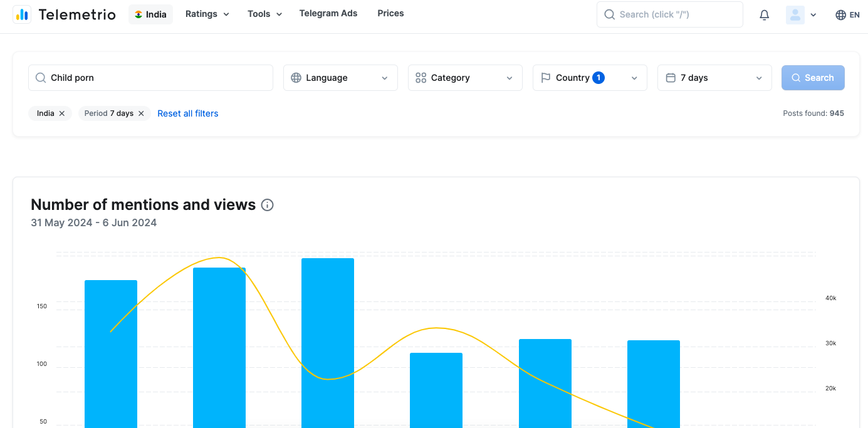This screenshot has height=428, width=868.
Task: Click the info icon beside the chart title
Action: [267, 205]
